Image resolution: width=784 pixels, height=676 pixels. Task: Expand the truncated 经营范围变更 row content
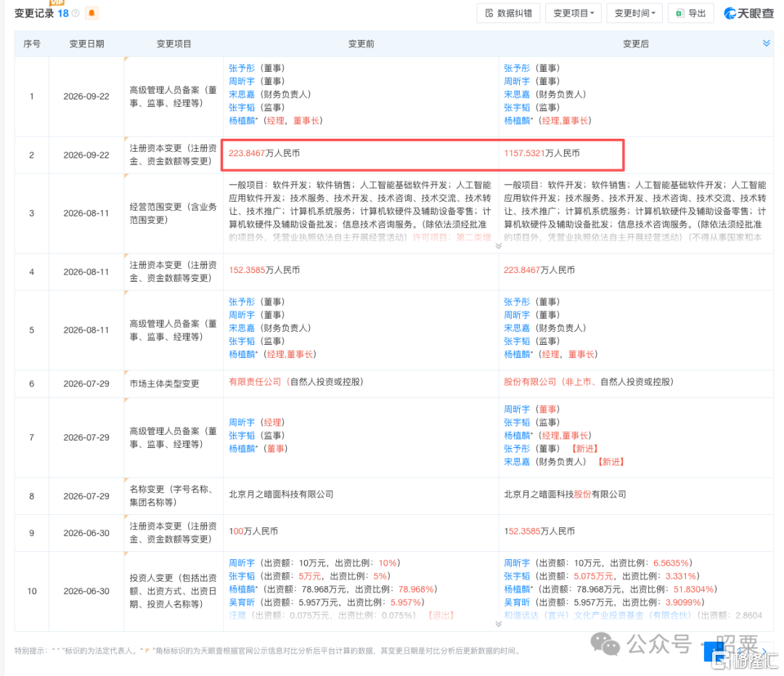pyautogui.click(x=499, y=246)
